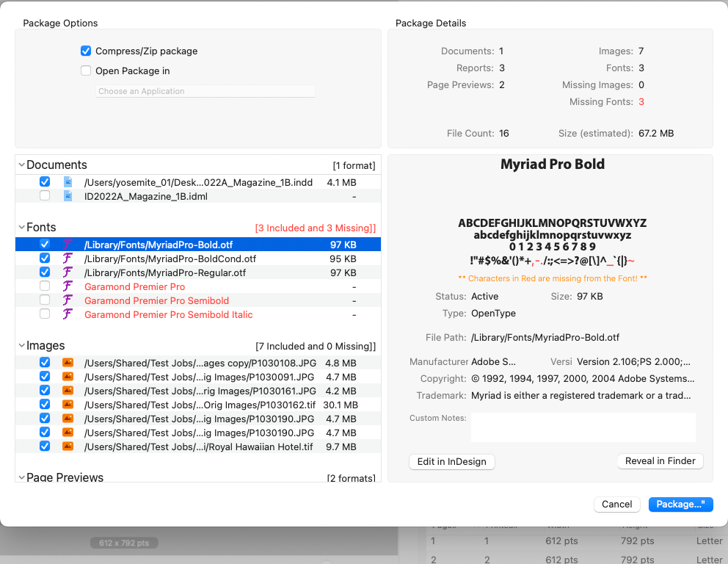728x564 pixels.
Task: Click the '7 Included and 0 Missing' images label
Action: click(316, 346)
